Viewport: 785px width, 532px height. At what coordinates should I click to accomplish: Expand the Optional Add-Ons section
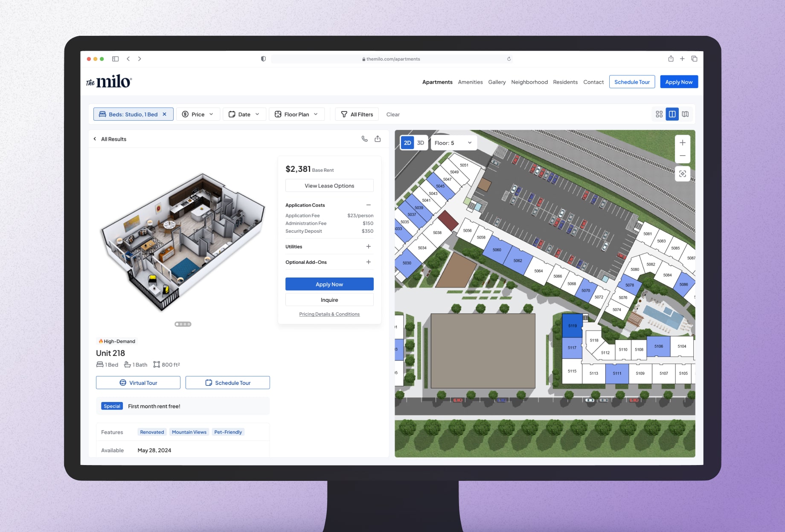point(369,262)
